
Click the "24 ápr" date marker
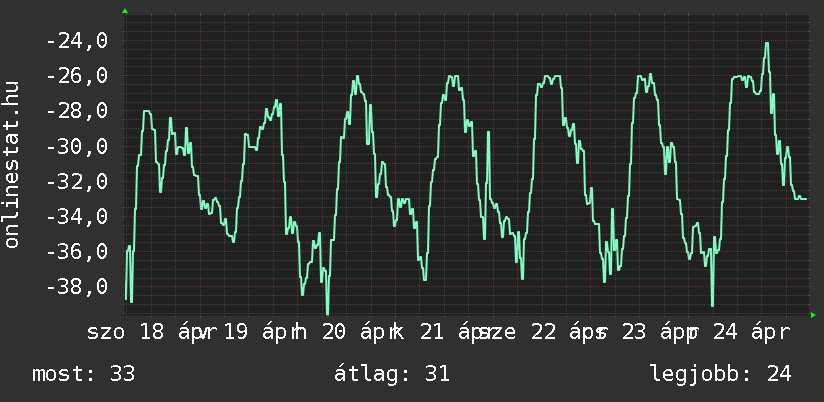[758, 332]
